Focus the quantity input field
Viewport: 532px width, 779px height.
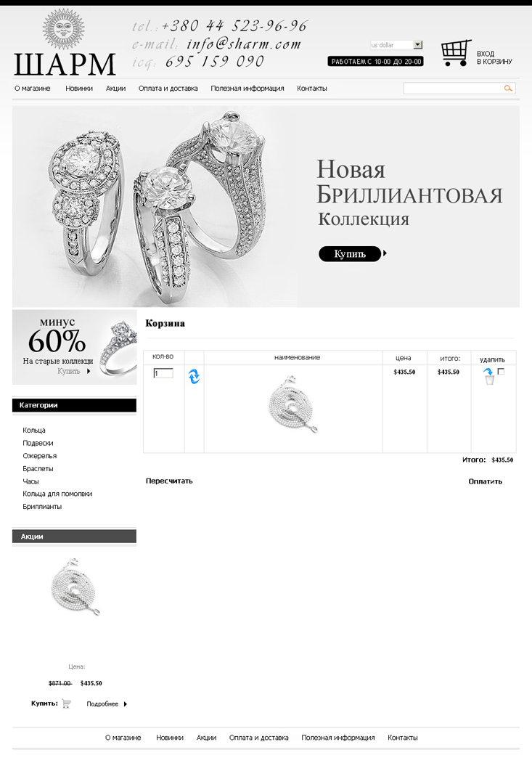163,373
